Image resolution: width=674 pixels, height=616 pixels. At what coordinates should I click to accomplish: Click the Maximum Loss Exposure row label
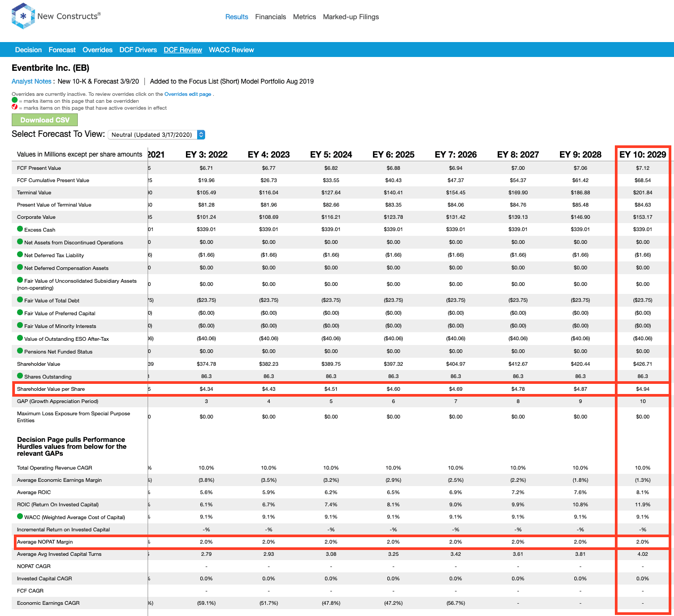[x=74, y=417]
